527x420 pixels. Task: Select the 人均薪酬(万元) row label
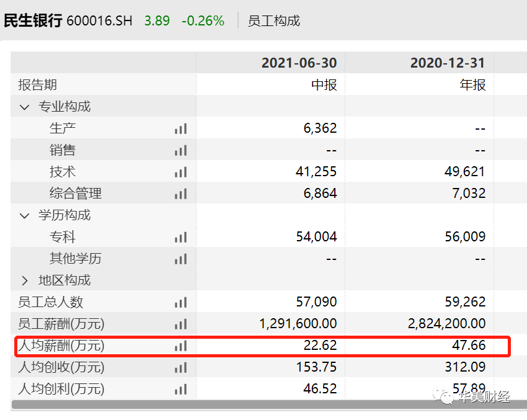[61, 346]
